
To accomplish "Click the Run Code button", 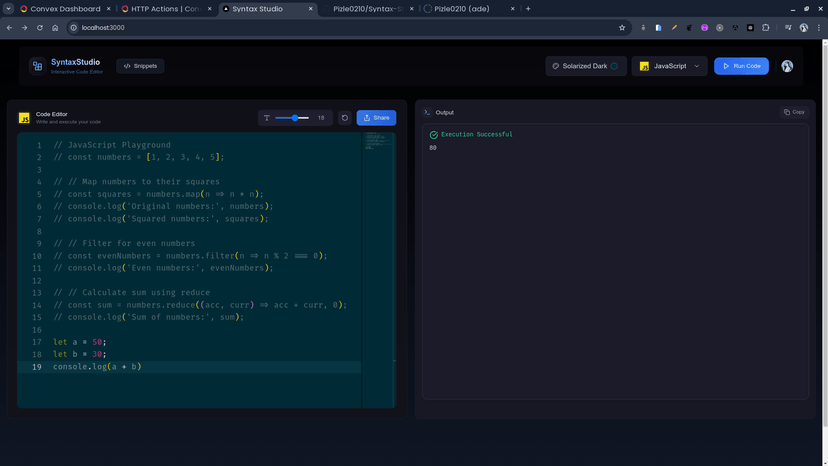I will click(741, 66).
